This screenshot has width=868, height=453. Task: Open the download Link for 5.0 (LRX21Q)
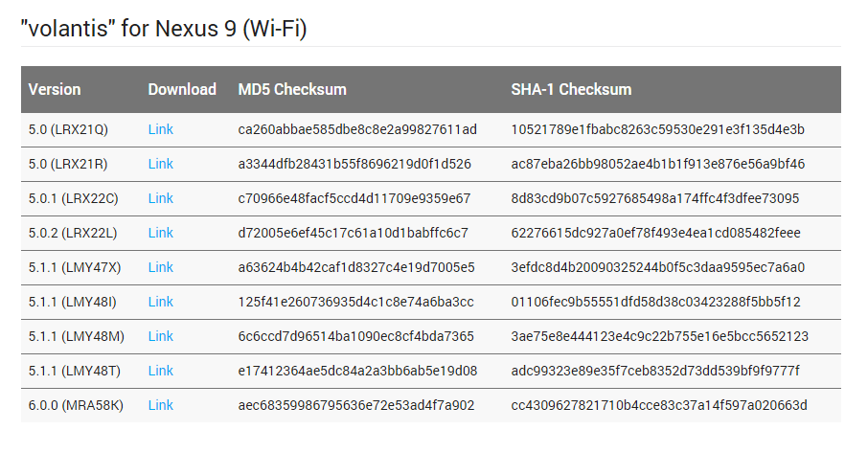coord(161,129)
